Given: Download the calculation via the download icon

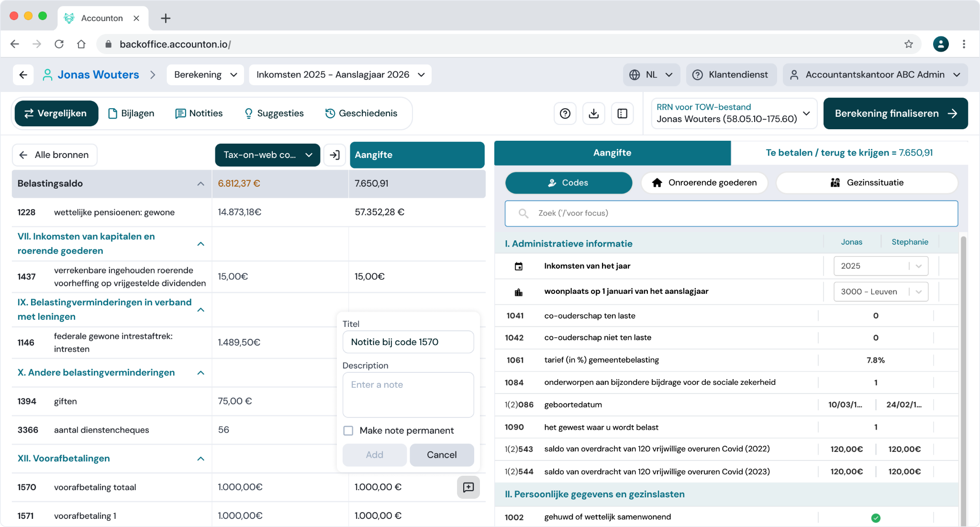Looking at the screenshot, I should 594,113.
